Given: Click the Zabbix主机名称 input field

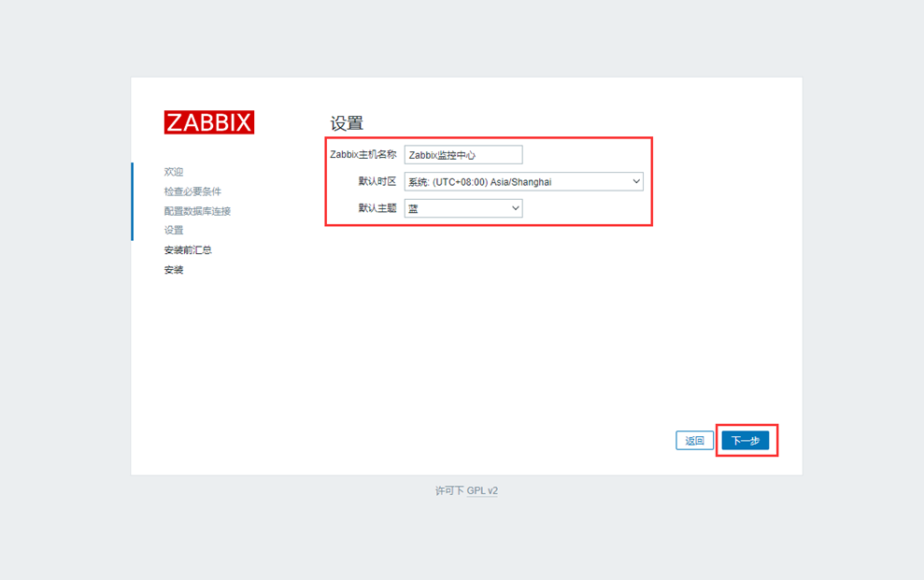Looking at the screenshot, I should pos(463,155).
